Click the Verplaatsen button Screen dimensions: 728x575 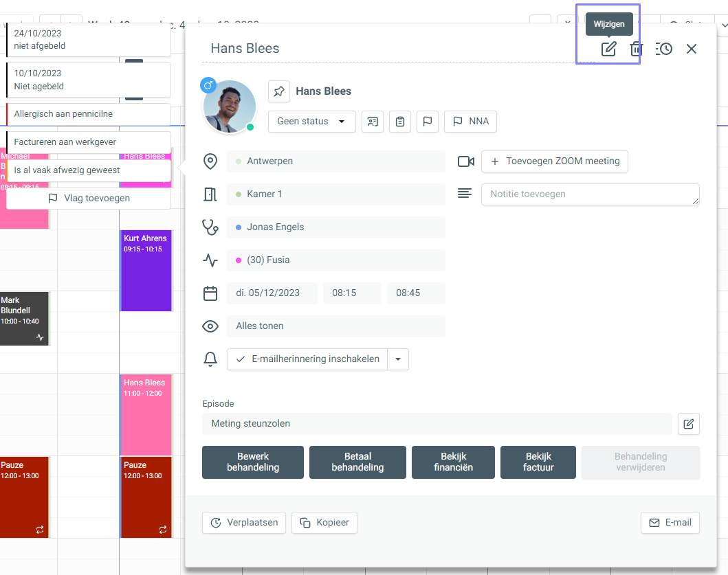coord(244,523)
